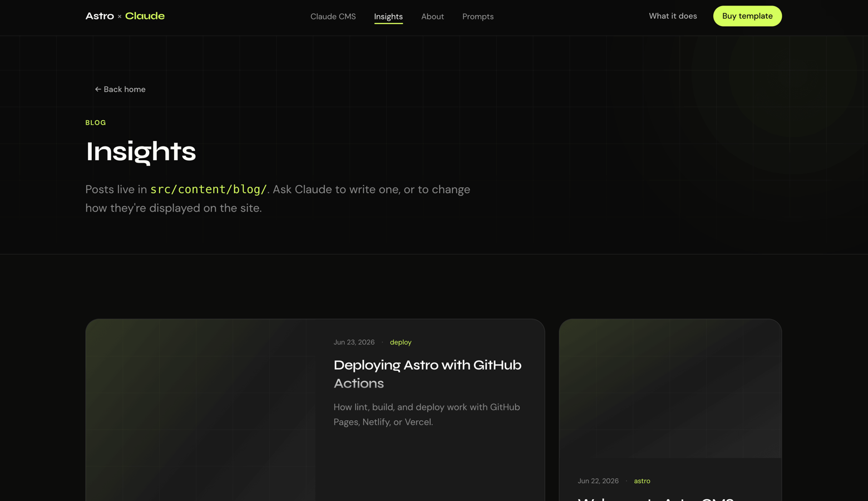Click the src/content/blog/ code text

(209, 189)
